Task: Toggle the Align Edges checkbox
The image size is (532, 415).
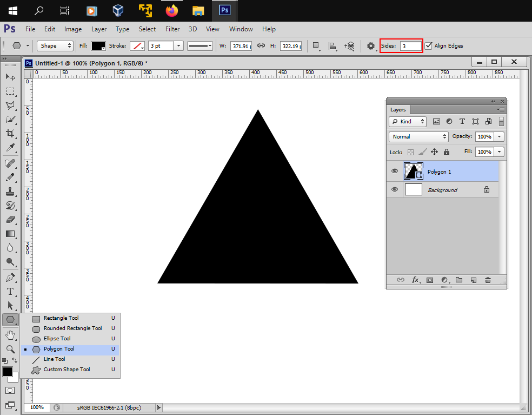Action: [x=429, y=45]
